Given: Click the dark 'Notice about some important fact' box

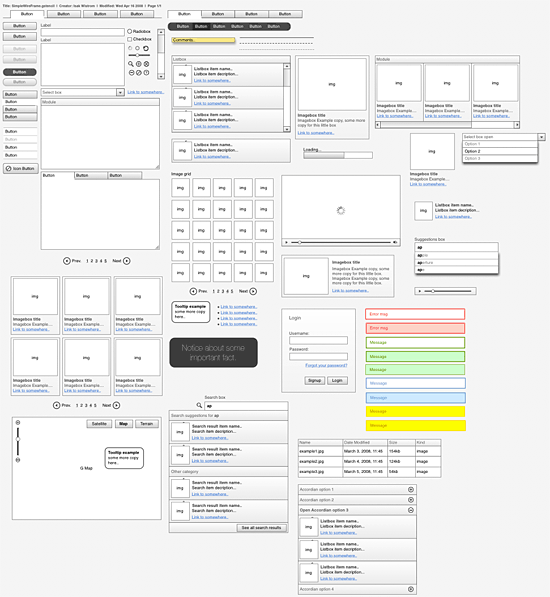Looking at the screenshot, I should coord(214,353).
